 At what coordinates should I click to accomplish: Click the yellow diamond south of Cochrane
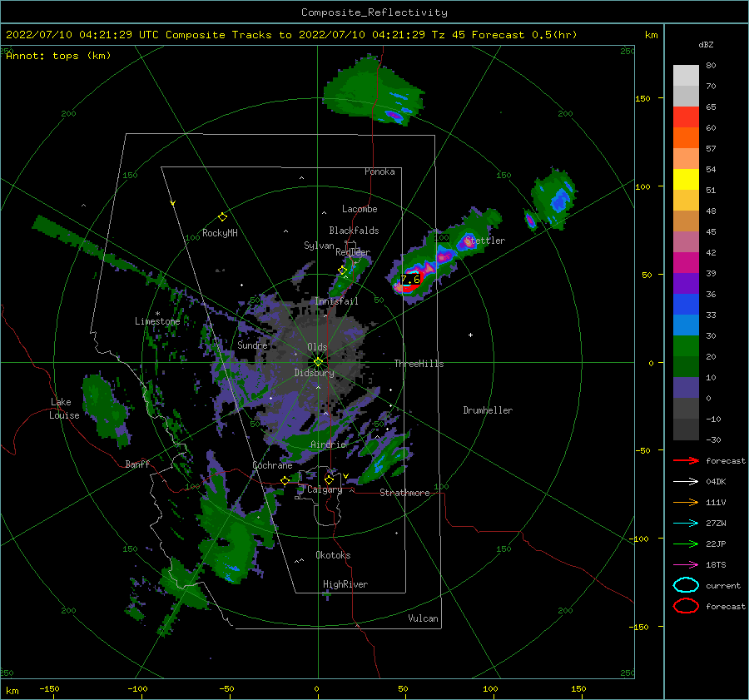pyautogui.click(x=285, y=480)
